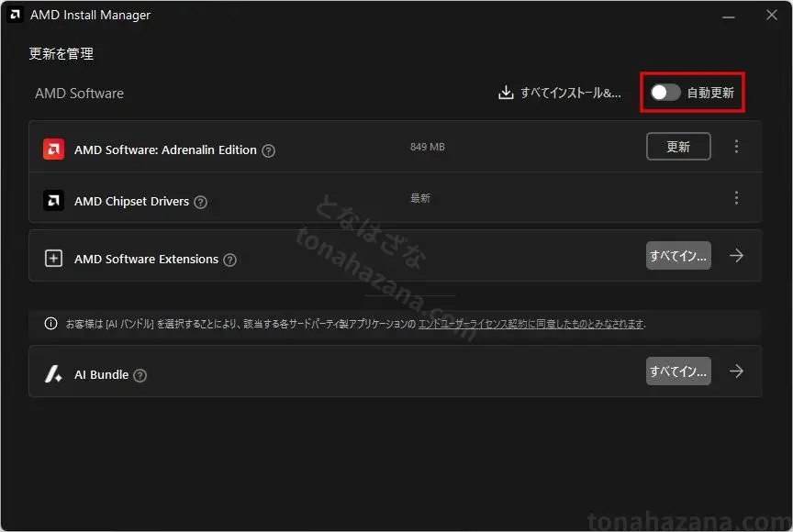Select the AI Bundle label
Screen dimensions: 793x532
point(101,374)
